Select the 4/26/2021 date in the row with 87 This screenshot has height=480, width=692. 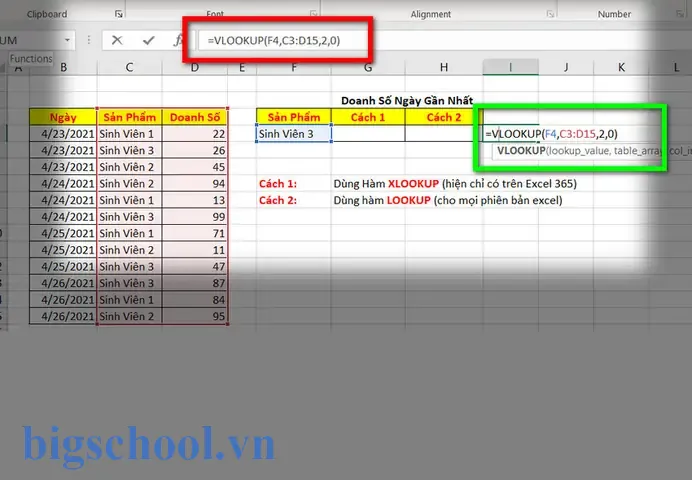pos(63,283)
